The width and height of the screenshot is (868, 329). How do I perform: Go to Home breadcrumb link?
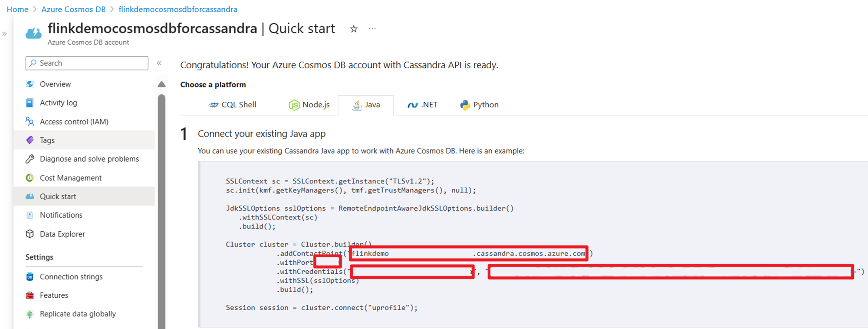coord(17,9)
